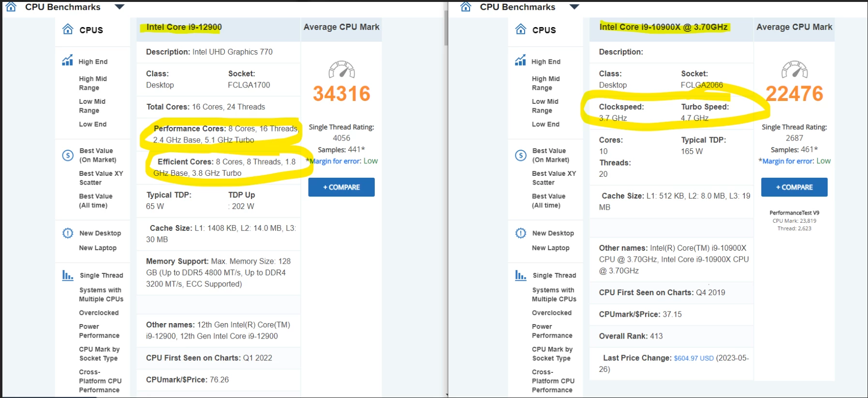
Task: Click Total Cores: 16 Cores, 24 Threads row
Action: pyautogui.click(x=218, y=107)
